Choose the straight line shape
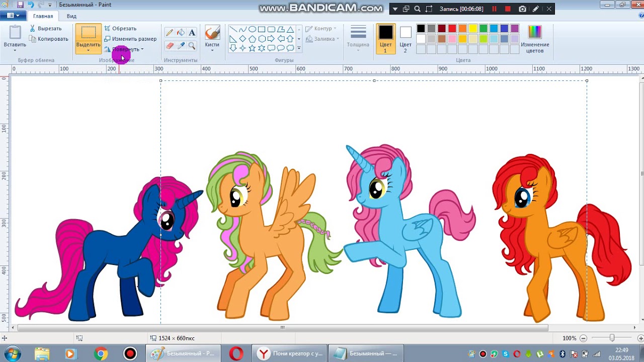 [x=233, y=29]
